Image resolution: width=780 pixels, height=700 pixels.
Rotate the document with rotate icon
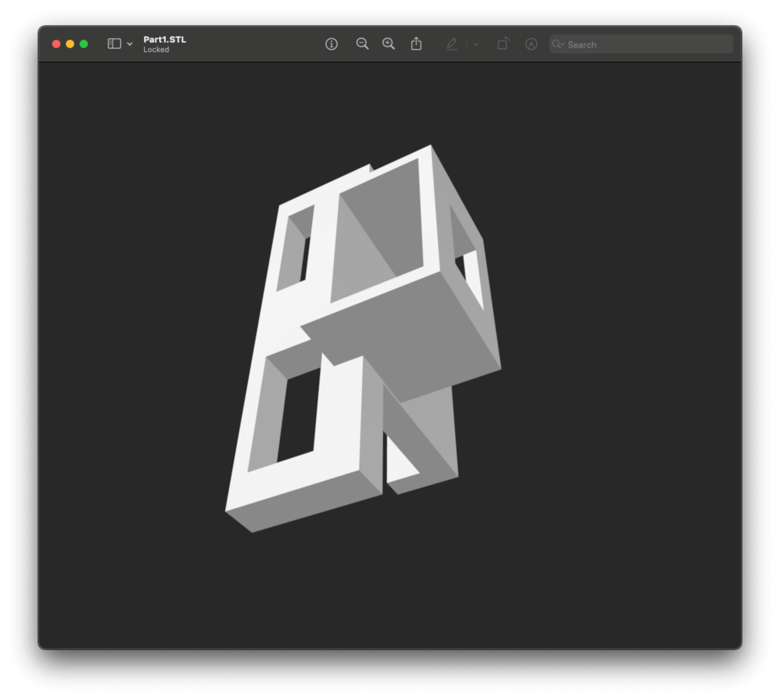pos(503,44)
